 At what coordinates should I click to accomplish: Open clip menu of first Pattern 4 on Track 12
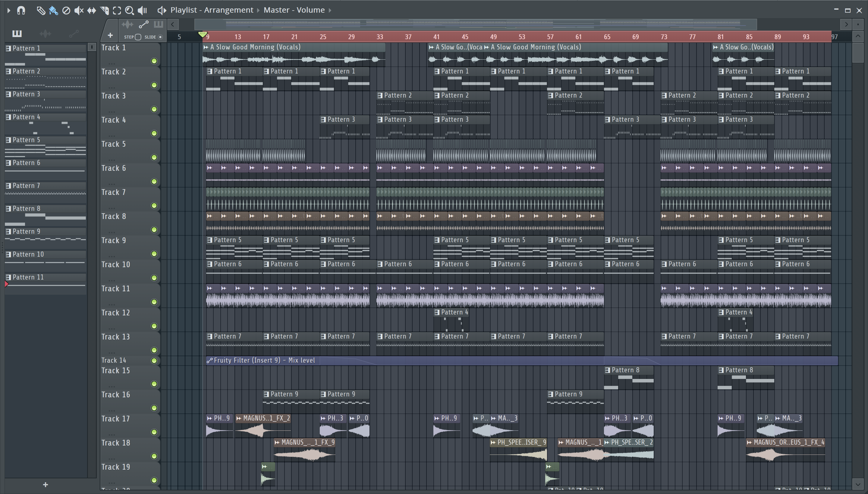tap(437, 312)
